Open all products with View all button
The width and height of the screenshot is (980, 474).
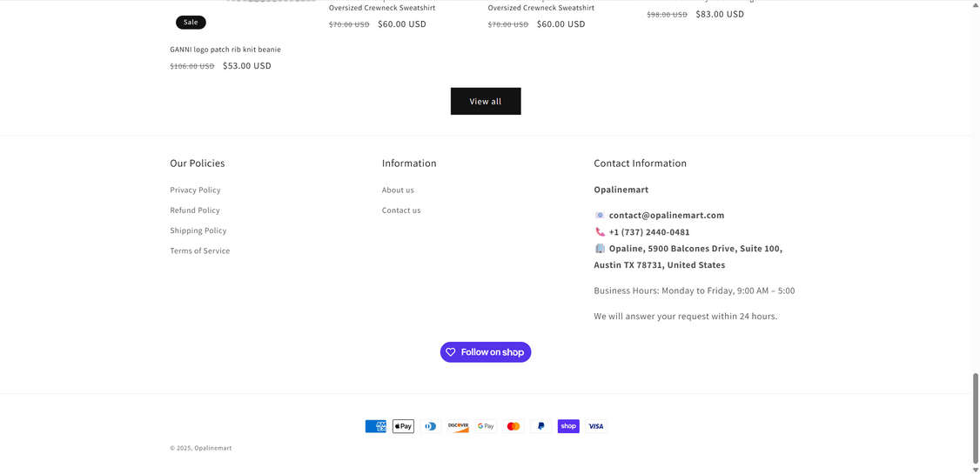(x=486, y=101)
